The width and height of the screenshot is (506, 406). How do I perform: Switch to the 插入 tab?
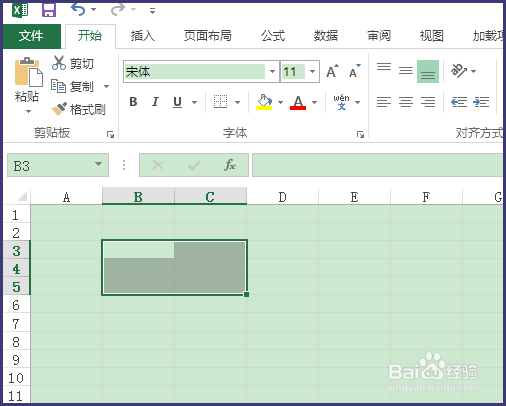pyautogui.click(x=142, y=36)
